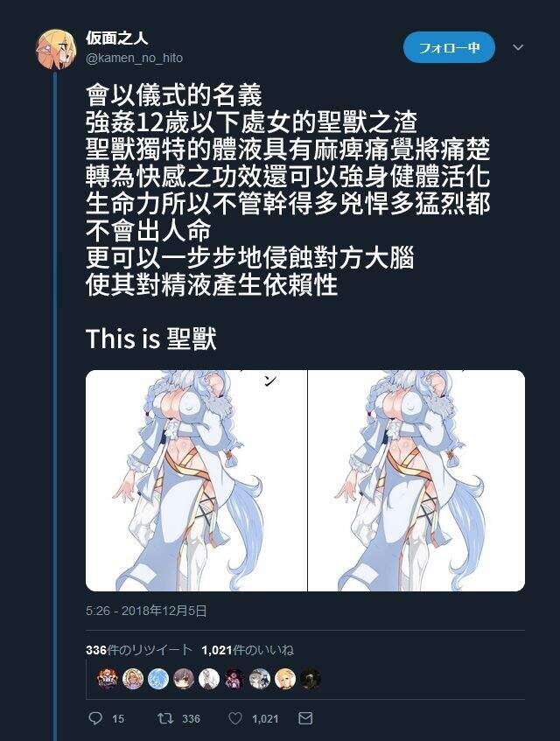View the 1,021件のいいね list
The width and height of the screenshot is (560, 741).
[x=248, y=650]
